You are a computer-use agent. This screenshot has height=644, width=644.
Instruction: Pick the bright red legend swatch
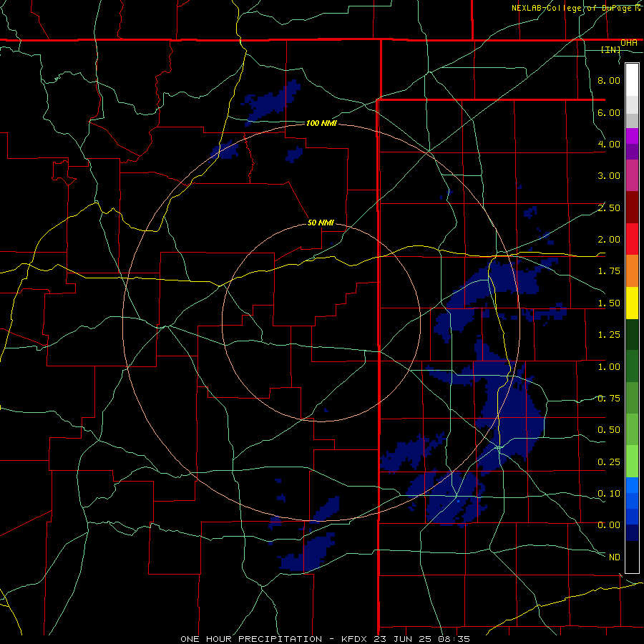632,239
